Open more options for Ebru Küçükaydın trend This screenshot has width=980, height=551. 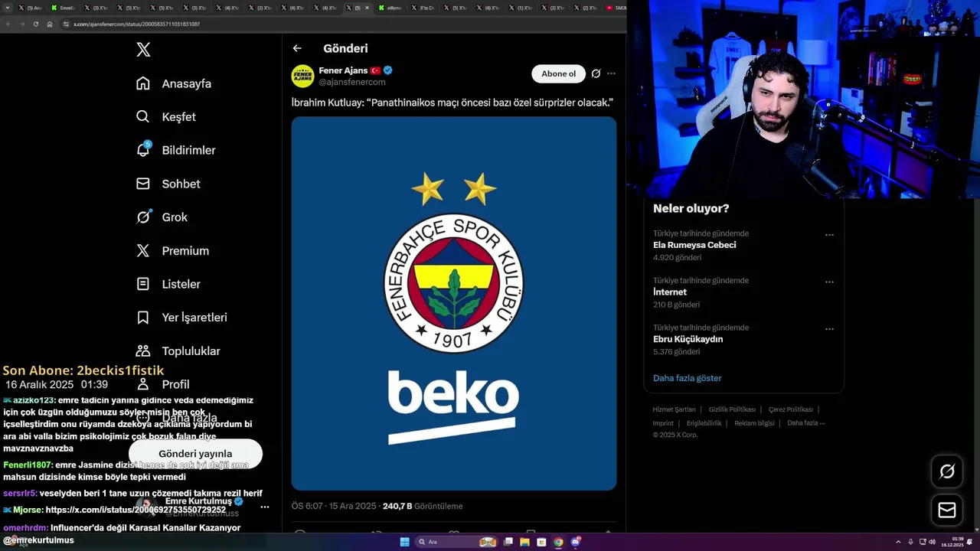[829, 329]
